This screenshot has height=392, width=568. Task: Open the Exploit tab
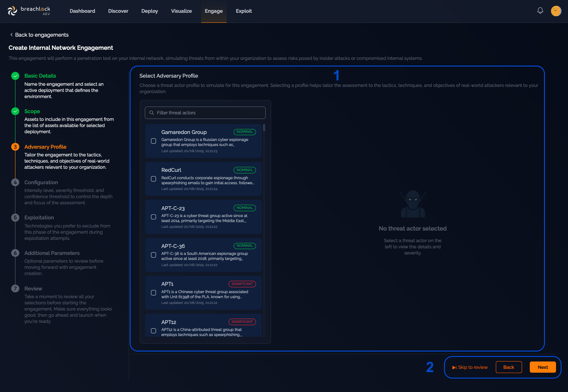244,11
